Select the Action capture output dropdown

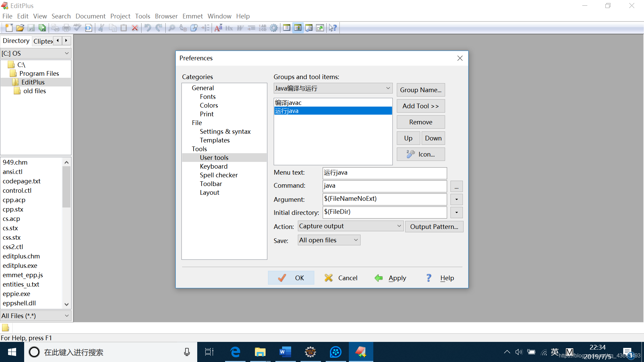[x=349, y=226]
